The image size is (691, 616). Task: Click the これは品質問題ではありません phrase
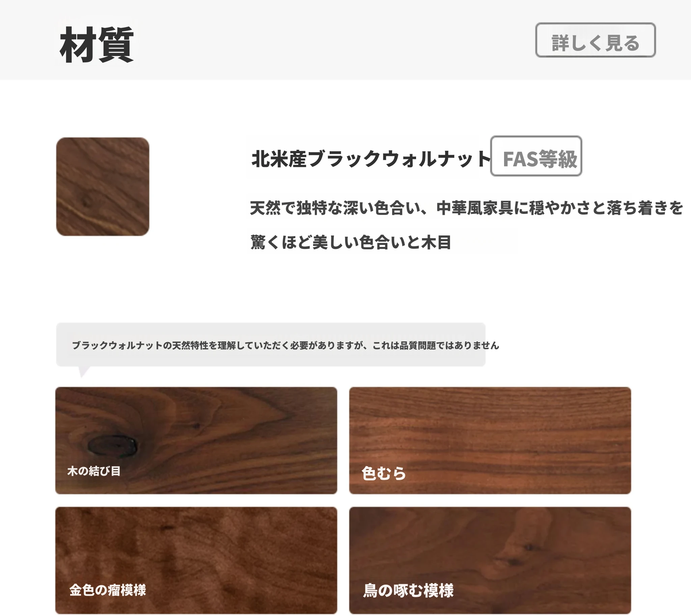(436, 345)
